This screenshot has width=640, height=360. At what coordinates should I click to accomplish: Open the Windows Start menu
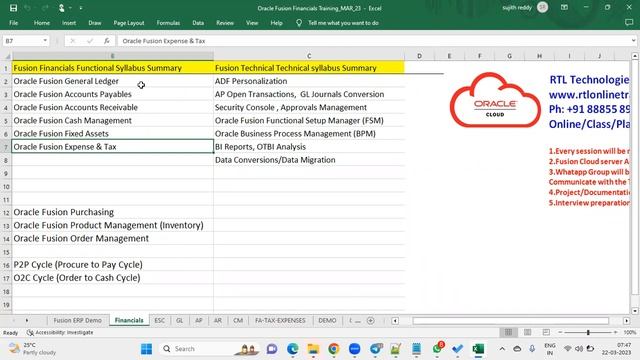click(146, 349)
